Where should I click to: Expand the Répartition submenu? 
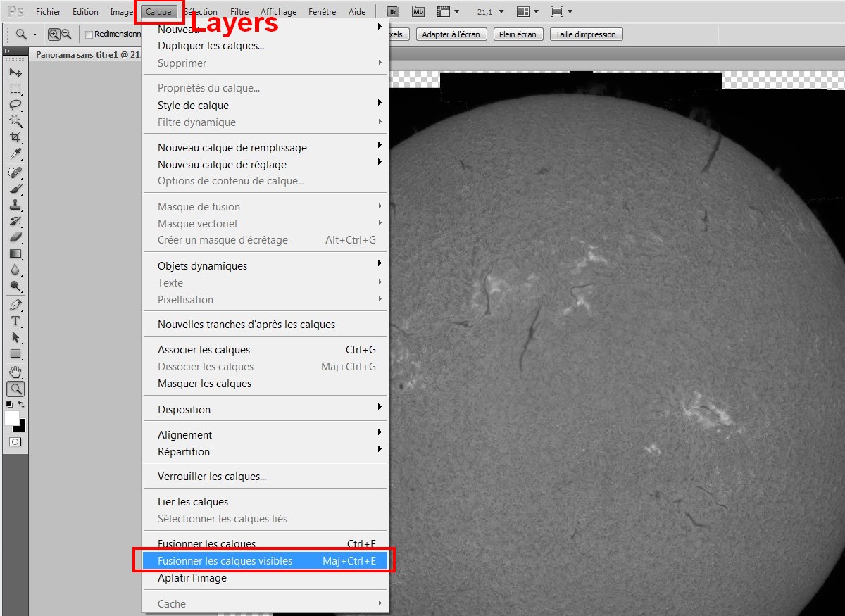pyautogui.click(x=265, y=451)
